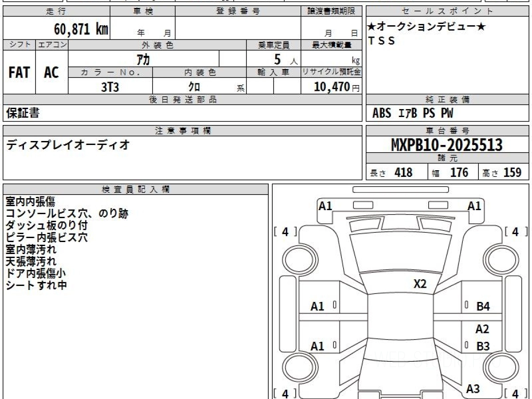Image resolution: width=532 pixels, height=399 pixels.
Task: Click the リサイクル預託金 header cell
Action: click(x=331, y=72)
